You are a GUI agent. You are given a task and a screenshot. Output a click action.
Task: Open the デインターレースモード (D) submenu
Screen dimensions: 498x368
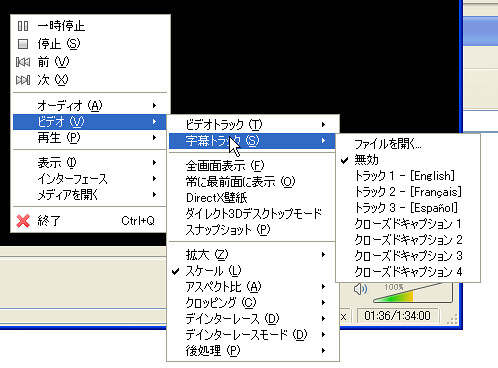[253, 335]
